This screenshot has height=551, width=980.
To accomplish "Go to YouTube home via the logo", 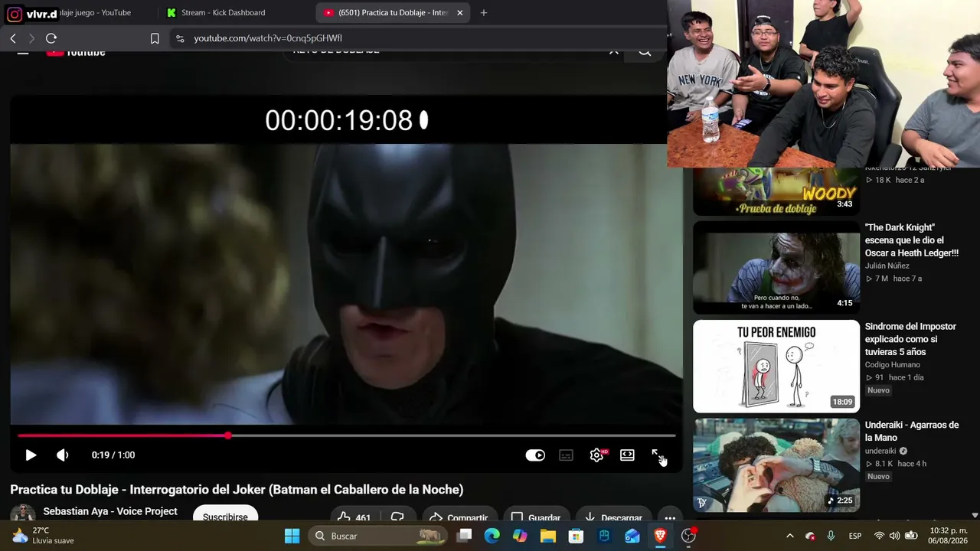I will click(76, 52).
